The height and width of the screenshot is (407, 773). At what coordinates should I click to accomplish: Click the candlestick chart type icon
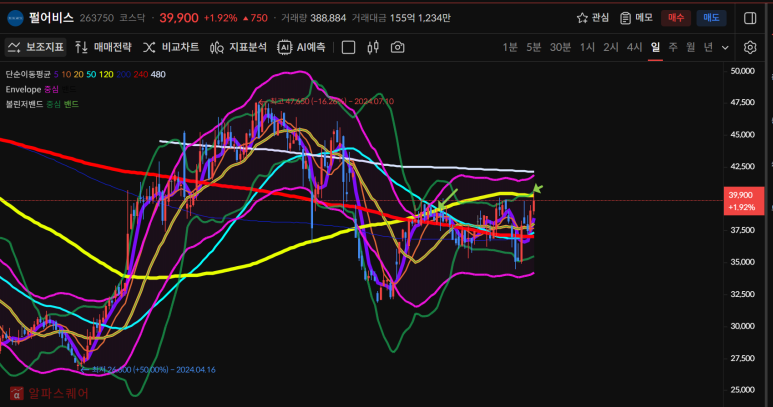click(373, 47)
